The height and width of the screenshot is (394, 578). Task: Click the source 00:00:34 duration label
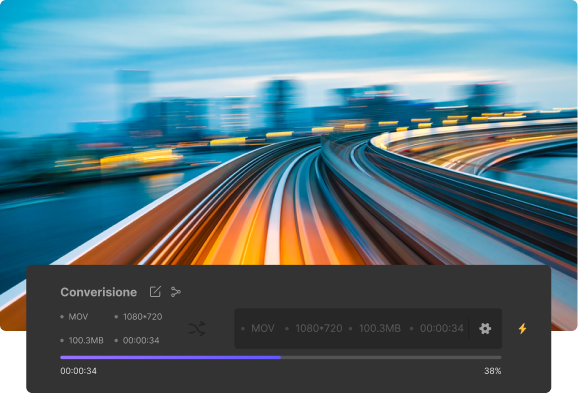pos(141,340)
